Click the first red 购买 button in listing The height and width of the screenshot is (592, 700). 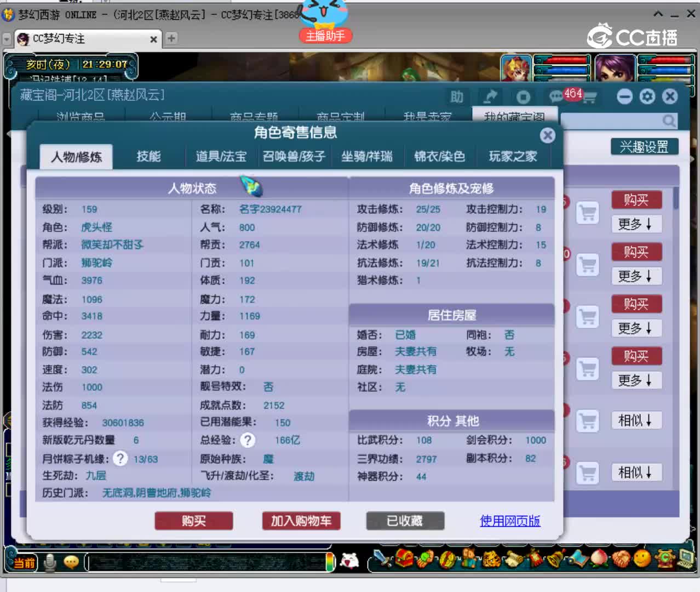pyautogui.click(x=636, y=200)
